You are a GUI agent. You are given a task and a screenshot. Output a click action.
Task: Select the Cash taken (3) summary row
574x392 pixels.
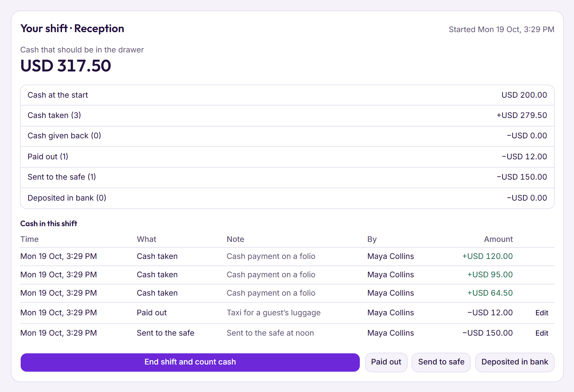[287, 115]
